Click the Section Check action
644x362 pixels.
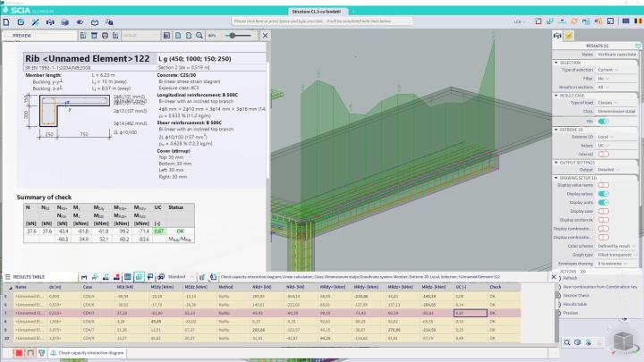pos(577,295)
